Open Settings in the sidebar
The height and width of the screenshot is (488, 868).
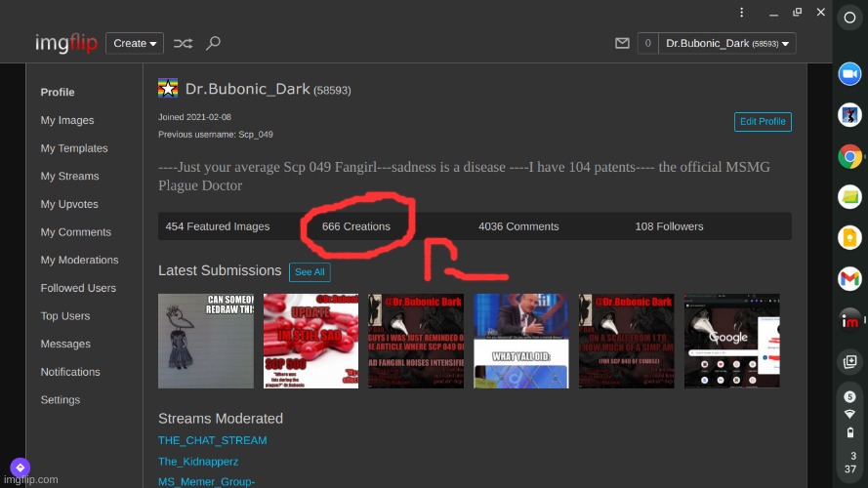61,400
